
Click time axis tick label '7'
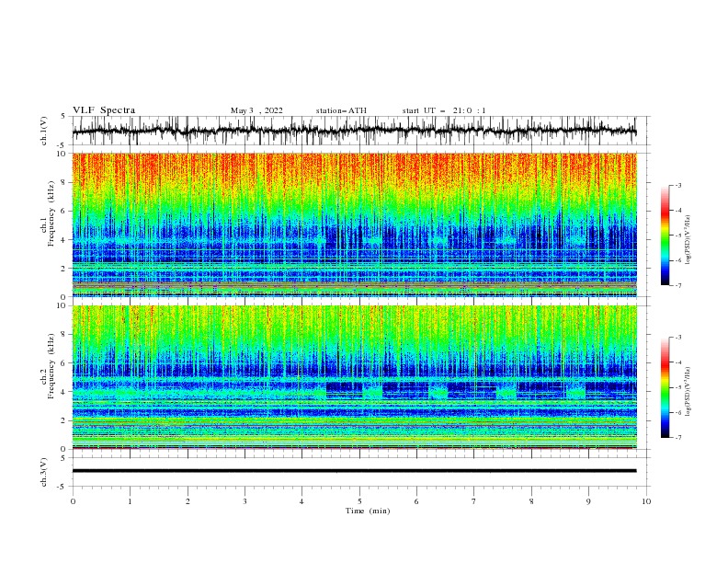474,501
